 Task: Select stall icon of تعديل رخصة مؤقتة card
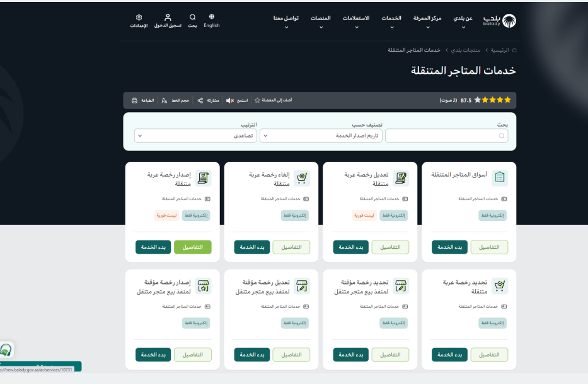302,285
